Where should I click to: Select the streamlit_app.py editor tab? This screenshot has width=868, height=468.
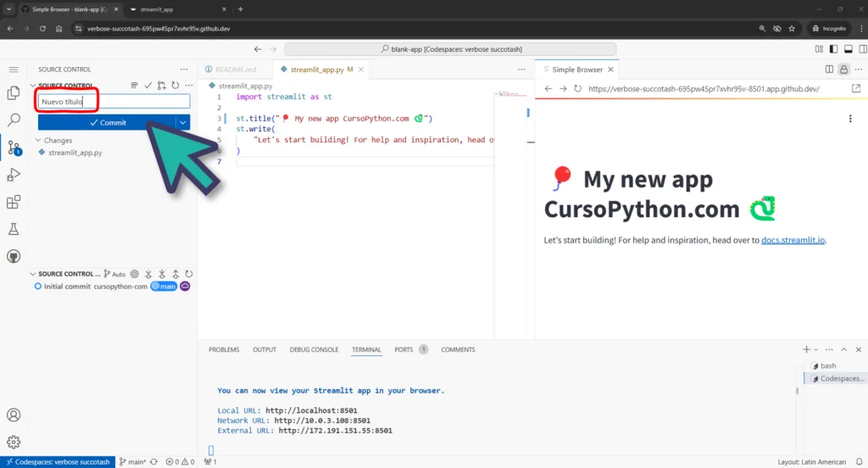[321, 70]
